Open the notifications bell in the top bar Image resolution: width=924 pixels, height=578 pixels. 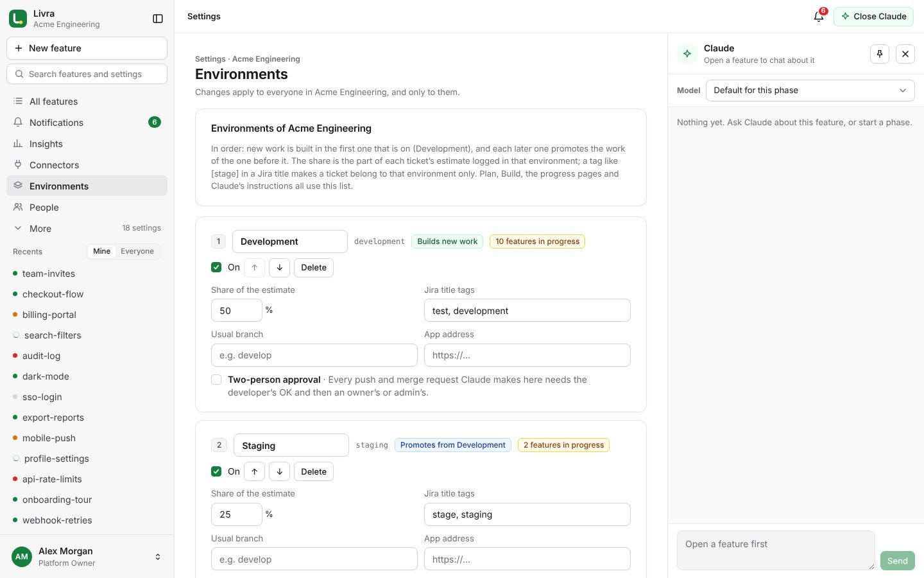click(x=819, y=17)
